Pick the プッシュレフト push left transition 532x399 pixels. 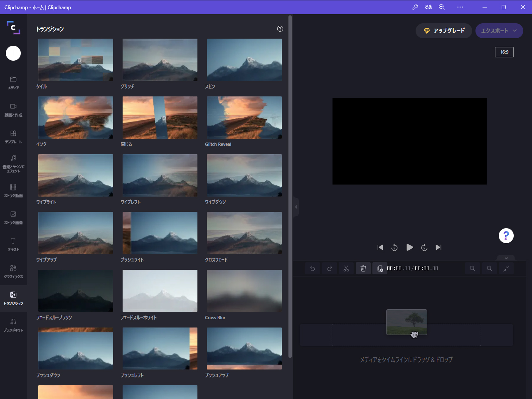tap(160, 349)
